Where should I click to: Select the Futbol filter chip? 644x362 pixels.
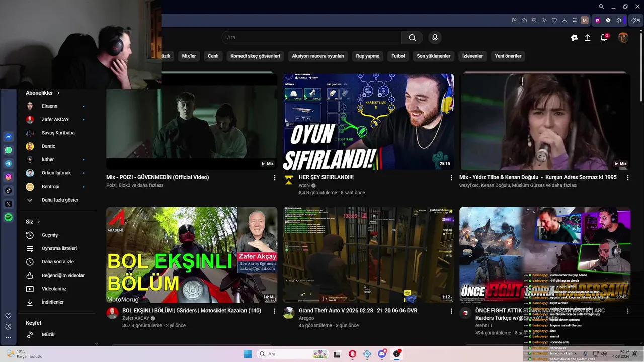(398, 56)
